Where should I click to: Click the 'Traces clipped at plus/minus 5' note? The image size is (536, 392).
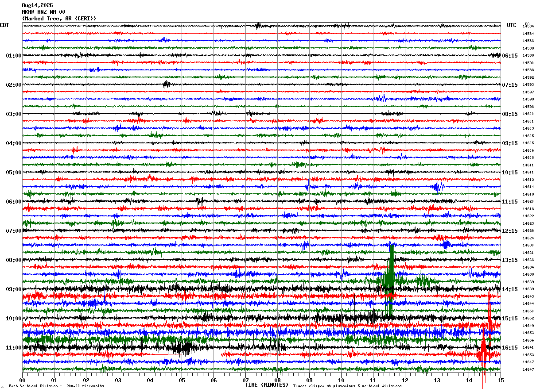(x=347, y=386)
